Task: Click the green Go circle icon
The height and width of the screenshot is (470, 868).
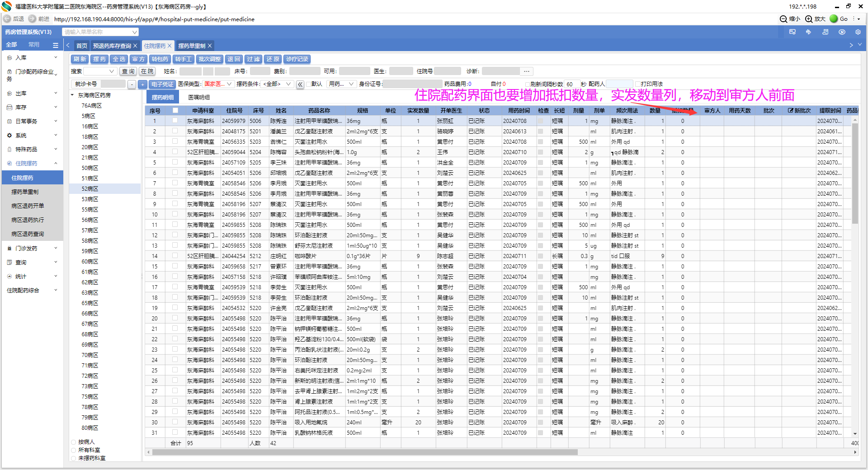Action: tap(834, 19)
